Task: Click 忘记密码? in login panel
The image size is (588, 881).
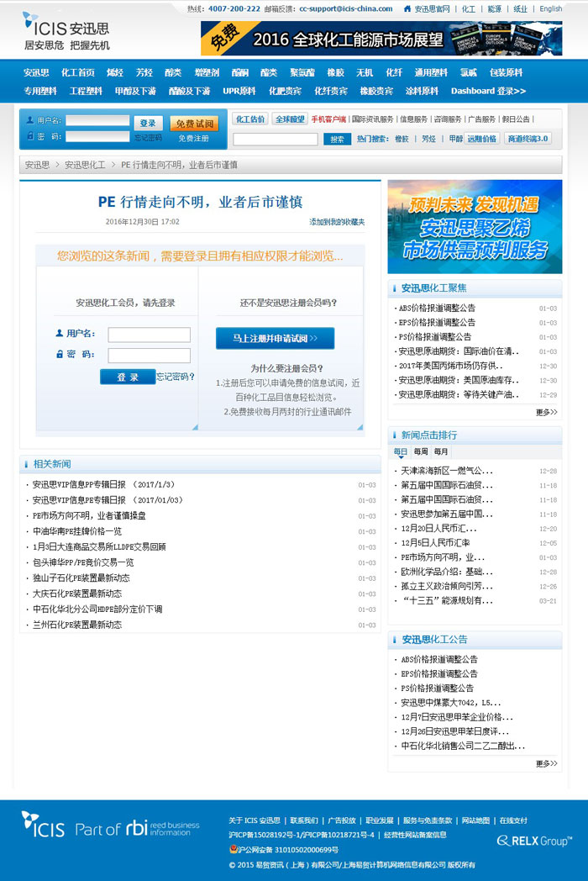Action: coord(176,377)
